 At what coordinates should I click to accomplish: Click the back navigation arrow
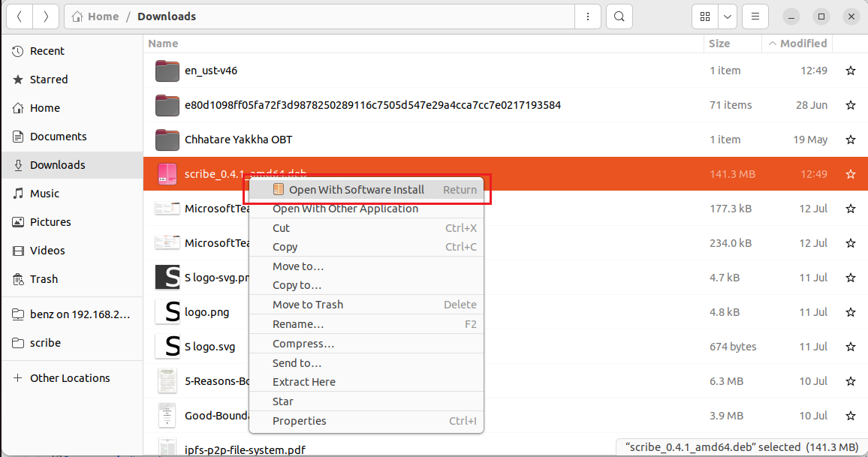[19, 17]
